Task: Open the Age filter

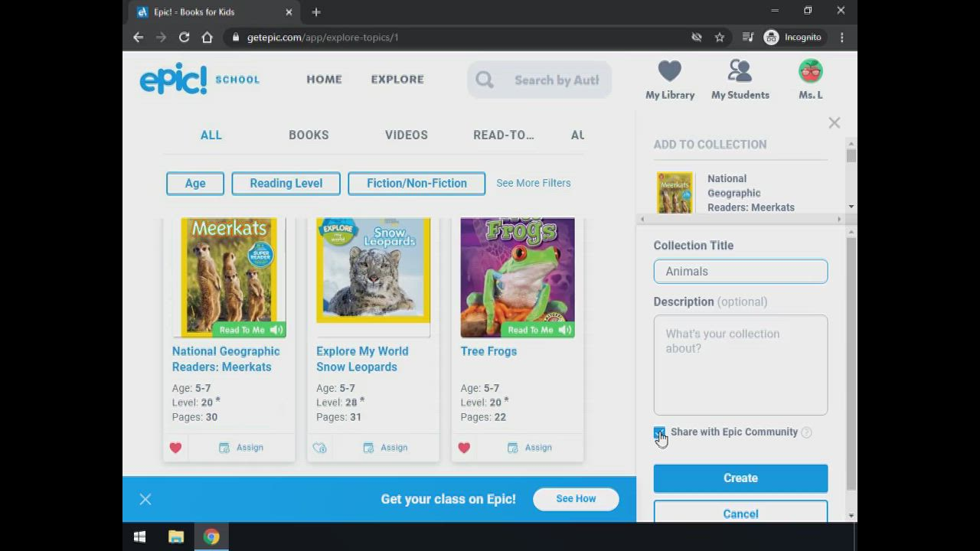Action: coord(195,183)
